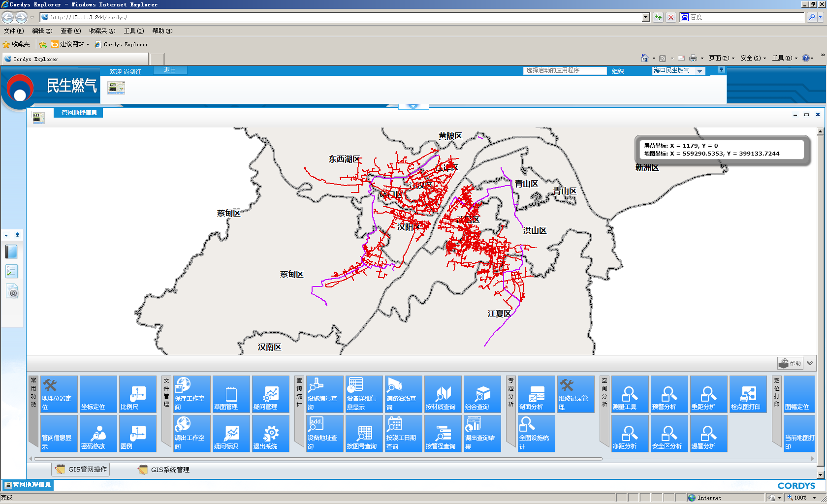Open 栓点图打印 print tool
Image resolution: width=827 pixels, height=504 pixels.
pyautogui.click(x=748, y=394)
